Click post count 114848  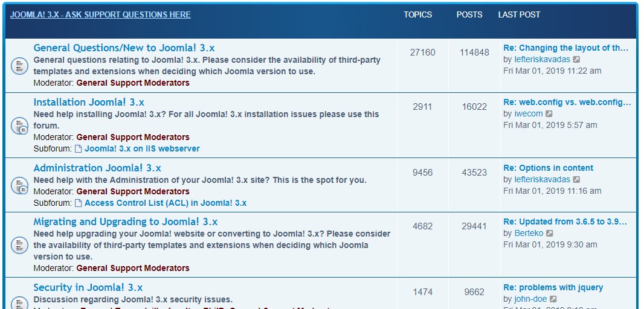click(474, 53)
